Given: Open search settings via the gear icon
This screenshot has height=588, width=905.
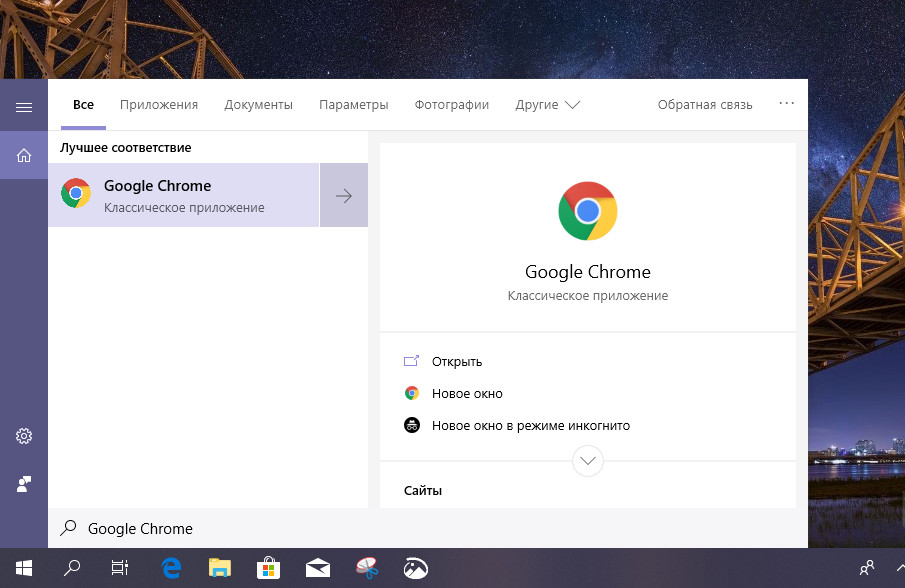Looking at the screenshot, I should pyautogui.click(x=24, y=436).
